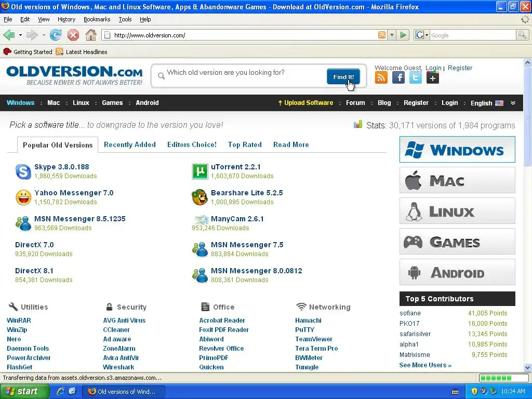Screen dimensions: 532x399
Task: Open the Skype 3.8.0.188 link
Action: point(62,167)
